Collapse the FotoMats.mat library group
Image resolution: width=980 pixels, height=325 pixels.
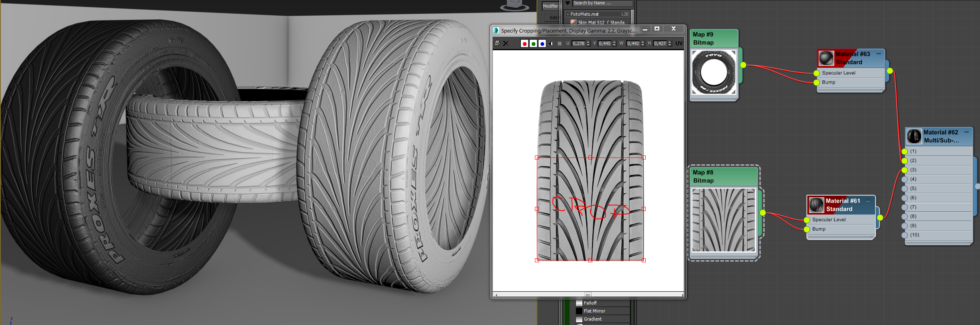click(x=567, y=14)
